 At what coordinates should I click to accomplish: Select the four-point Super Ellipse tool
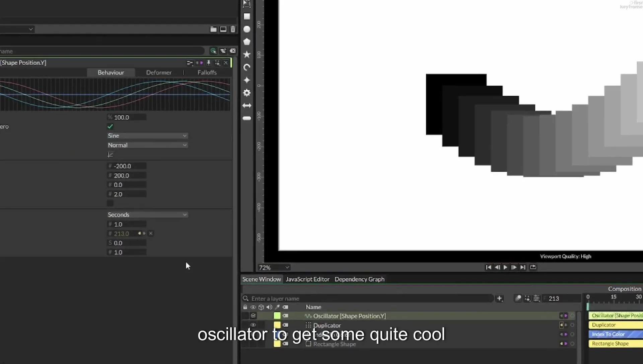pos(247,80)
